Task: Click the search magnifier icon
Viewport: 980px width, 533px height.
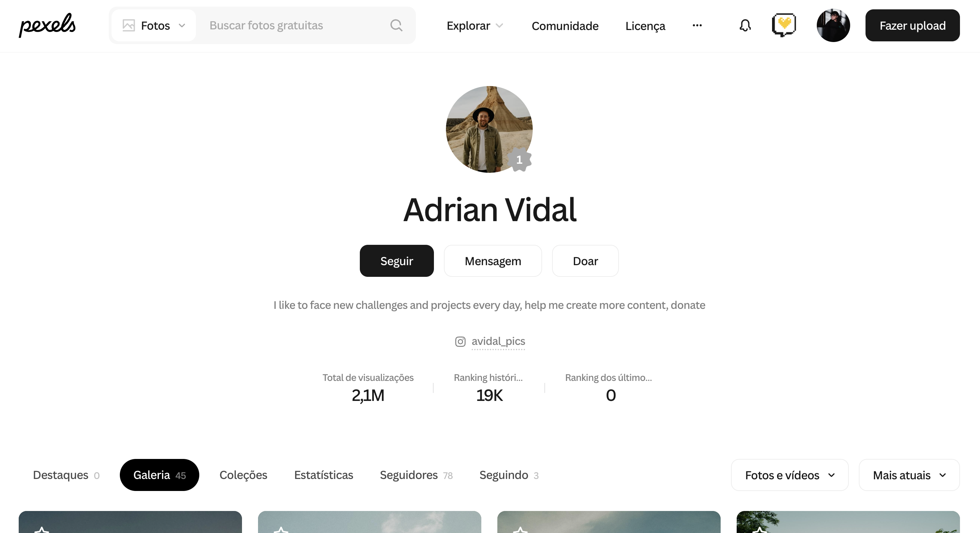Action: [x=396, y=25]
